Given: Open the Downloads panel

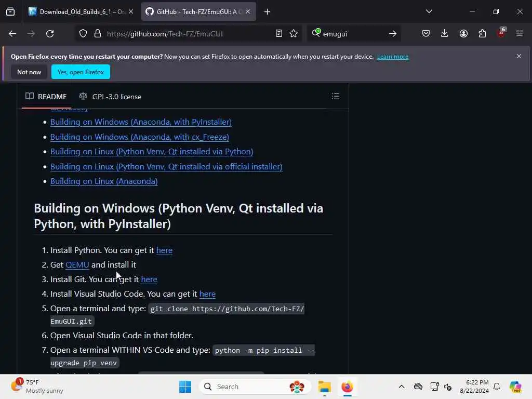Looking at the screenshot, I should tap(445, 34).
